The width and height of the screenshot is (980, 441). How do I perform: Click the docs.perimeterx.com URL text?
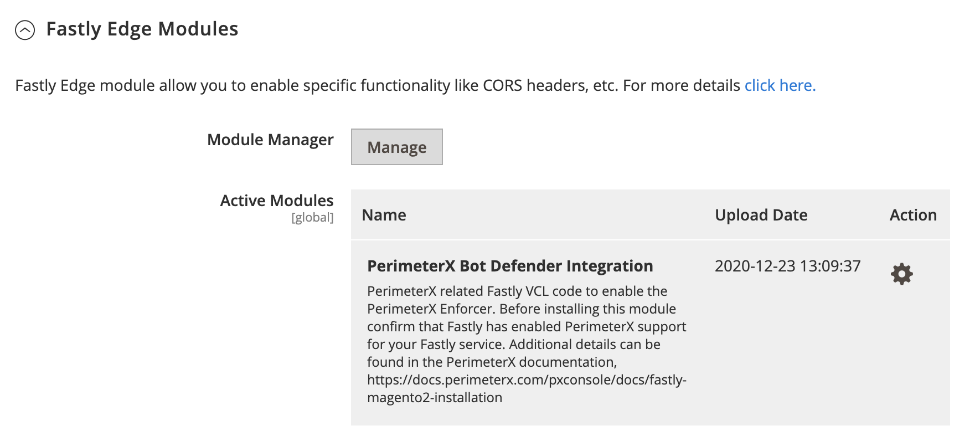point(527,388)
